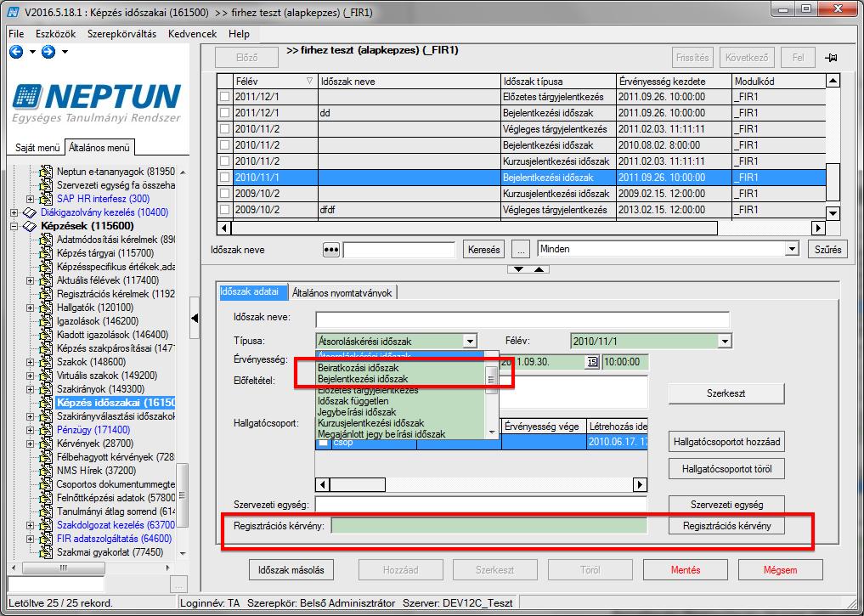Tick checkbox of 2010/11/2 Kurzusjelentkezési időszak row
Screen dimensions: 864x616
click(225, 161)
